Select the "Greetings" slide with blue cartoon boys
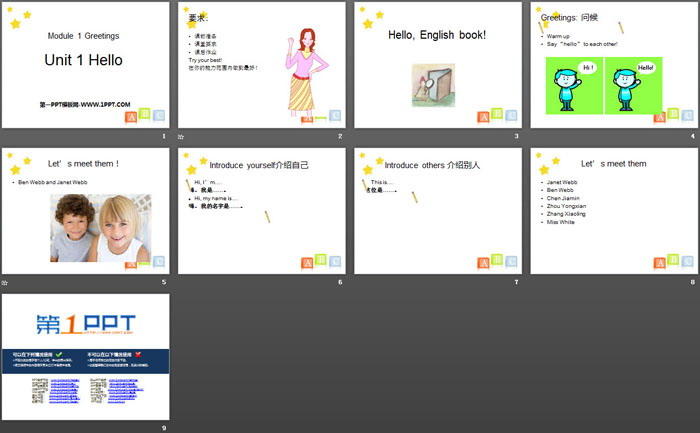700x433 pixels. (614, 65)
